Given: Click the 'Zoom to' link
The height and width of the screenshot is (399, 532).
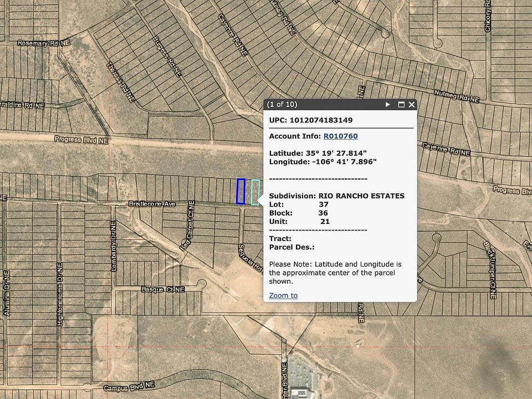Looking at the screenshot, I should coord(283,295).
